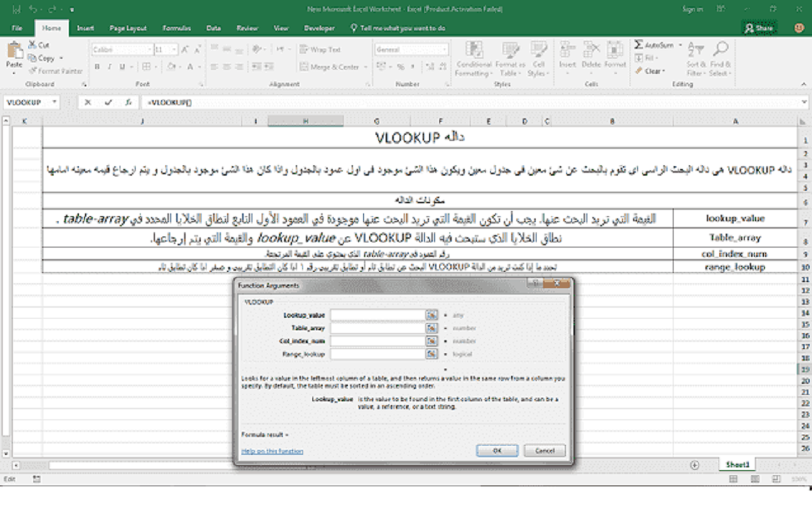The image size is (812, 508).
Task: Increase font size with larger A icon
Action: click(185, 49)
